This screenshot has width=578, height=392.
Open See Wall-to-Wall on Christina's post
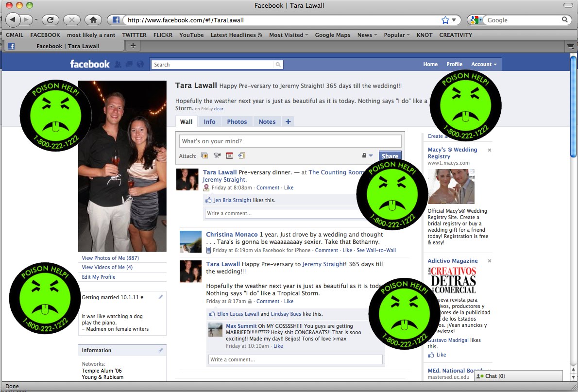pos(376,250)
